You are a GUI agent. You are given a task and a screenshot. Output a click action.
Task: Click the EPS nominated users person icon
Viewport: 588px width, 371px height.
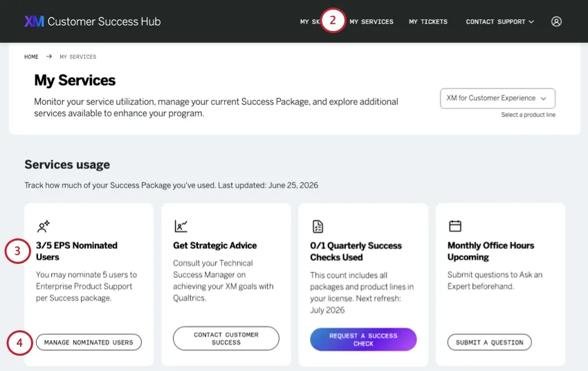[44, 226]
